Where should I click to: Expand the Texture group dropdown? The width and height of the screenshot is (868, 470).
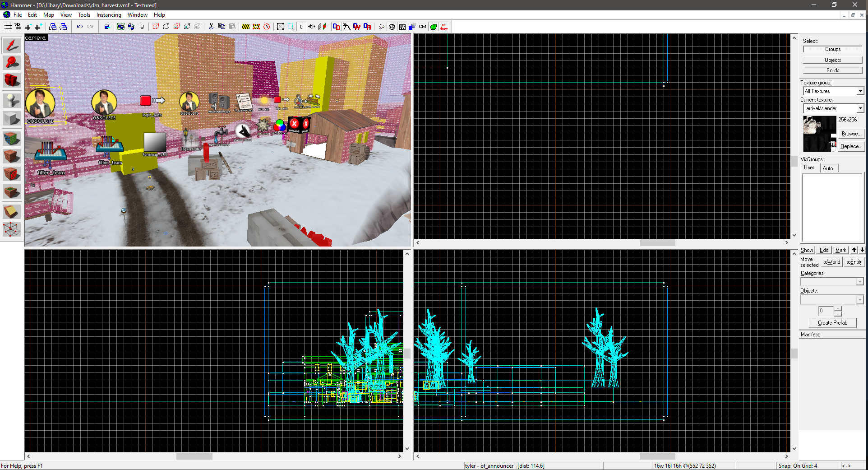click(x=860, y=91)
